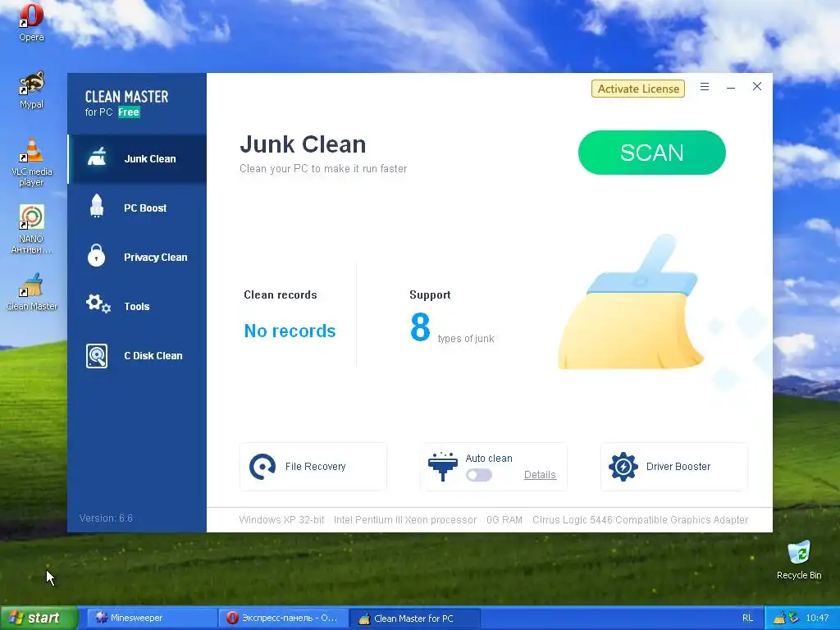Switch to the Opera Экспресс-панель taskbar item

pyautogui.click(x=283, y=619)
